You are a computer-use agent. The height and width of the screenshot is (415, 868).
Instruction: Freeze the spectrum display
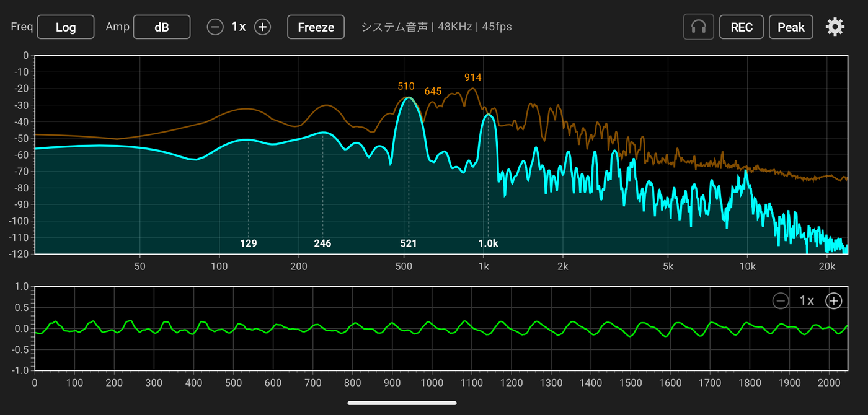316,27
